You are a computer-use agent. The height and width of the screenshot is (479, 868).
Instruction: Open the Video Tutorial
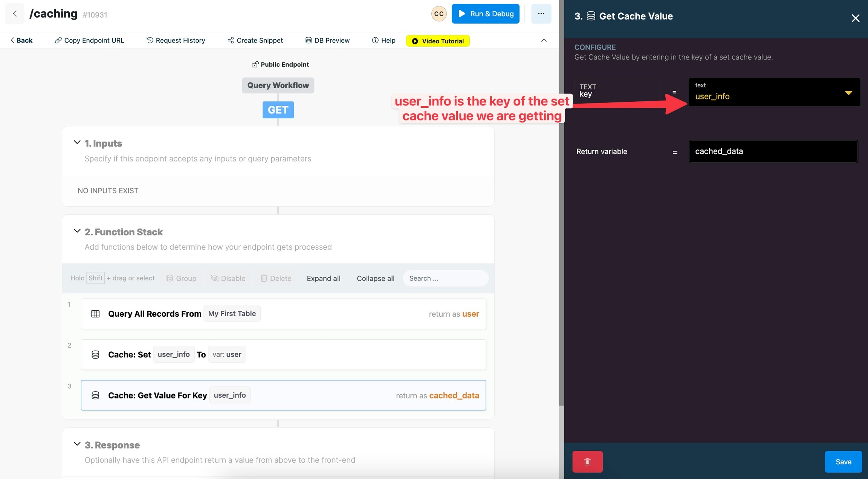tap(438, 41)
